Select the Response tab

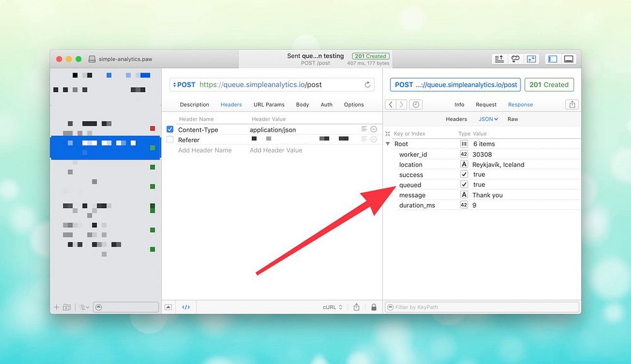521,105
